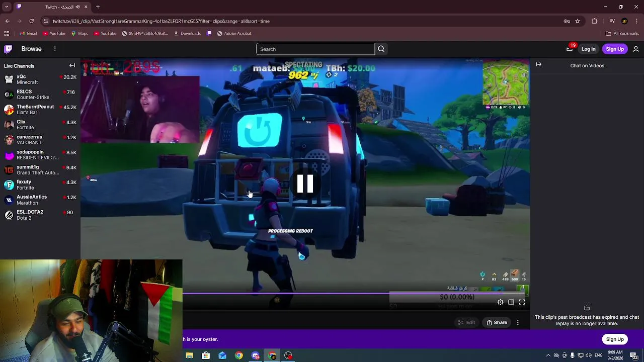644x362 pixels.
Task: Click the Share clip button
Action: click(x=497, y=322)
